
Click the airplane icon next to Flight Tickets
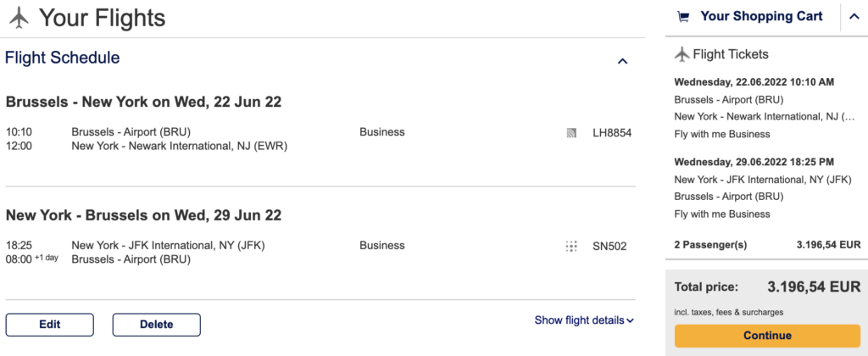click(682, 54)
